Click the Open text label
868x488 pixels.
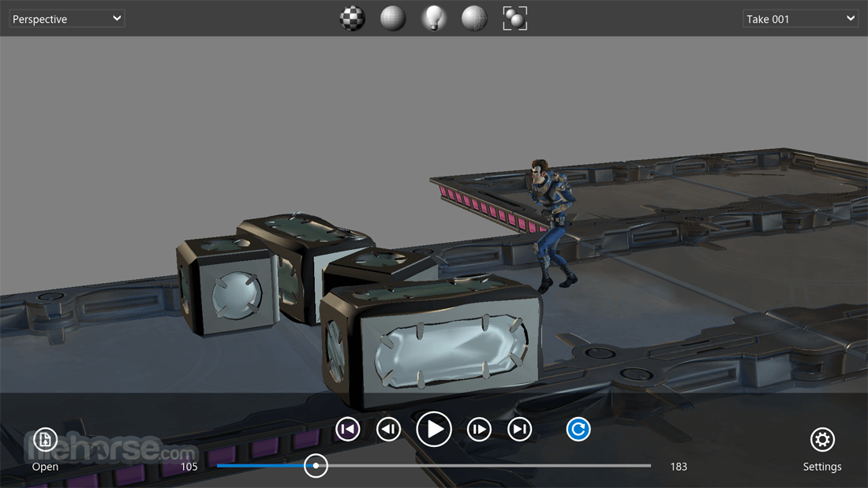45,467
